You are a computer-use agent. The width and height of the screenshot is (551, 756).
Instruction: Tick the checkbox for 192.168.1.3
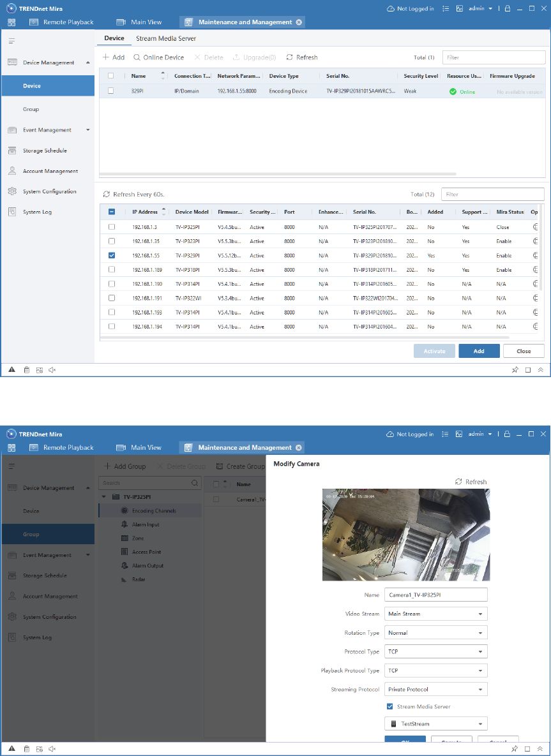112,226
